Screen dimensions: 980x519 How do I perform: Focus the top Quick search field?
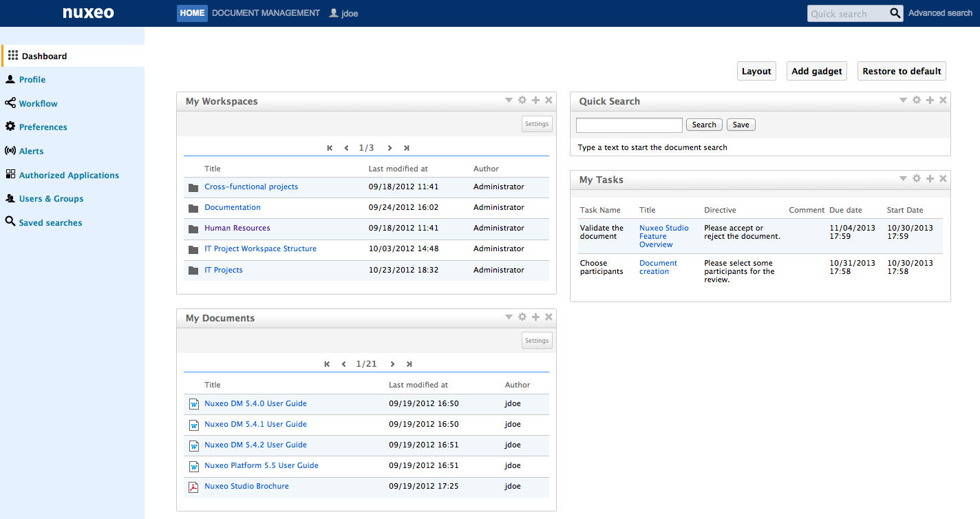tap(847, 13)
